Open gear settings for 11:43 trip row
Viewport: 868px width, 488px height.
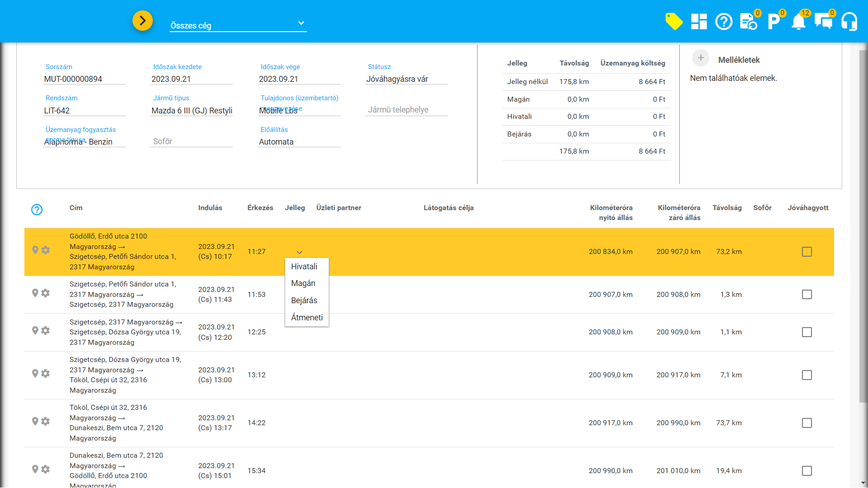tap(46, 293)
